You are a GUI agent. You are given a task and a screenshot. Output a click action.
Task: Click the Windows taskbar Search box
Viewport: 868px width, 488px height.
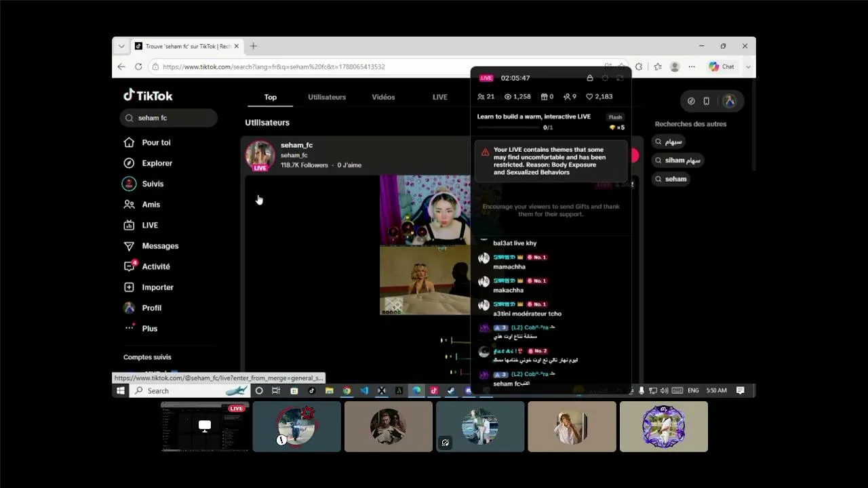(x=190, y=390)
